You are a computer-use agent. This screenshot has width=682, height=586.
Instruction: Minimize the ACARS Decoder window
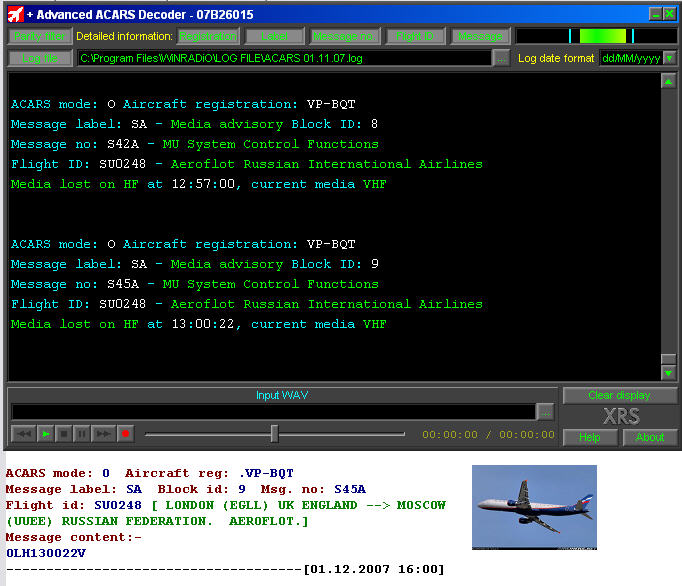point(655,14)
